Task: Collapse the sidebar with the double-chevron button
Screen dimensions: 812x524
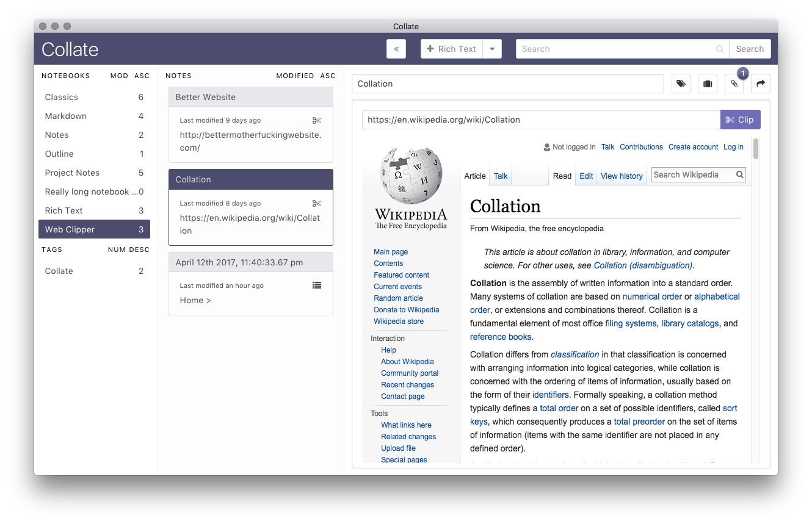Action: pyautogui.click(x=396, y=48)
